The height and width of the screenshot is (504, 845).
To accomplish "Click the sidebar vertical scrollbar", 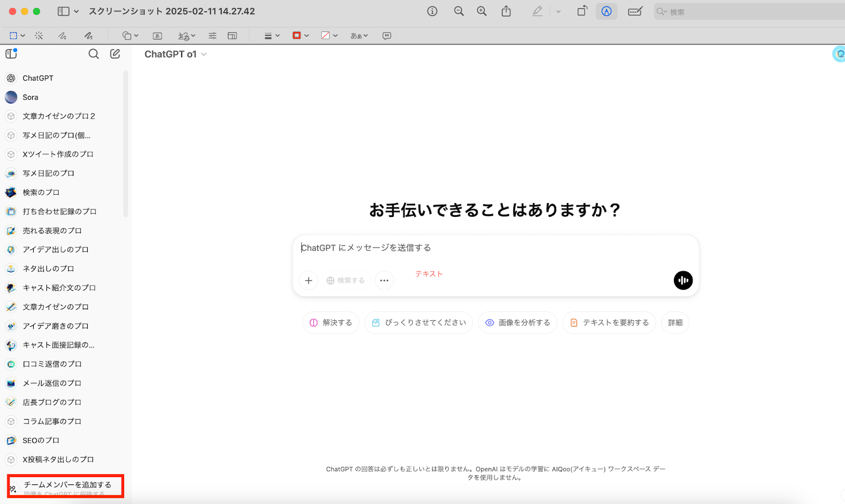I will point(126,144).
